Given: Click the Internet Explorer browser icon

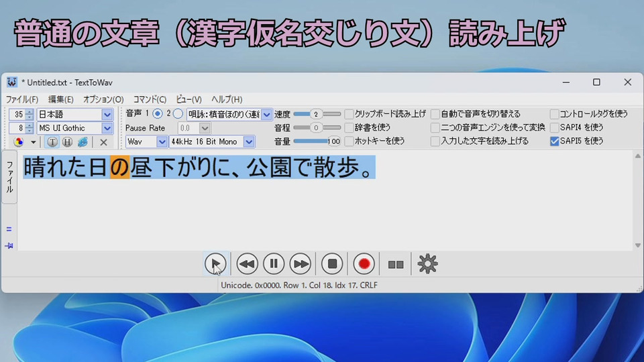Looking at the screenshot, I should pyautogui.click(x=83, y=142).
